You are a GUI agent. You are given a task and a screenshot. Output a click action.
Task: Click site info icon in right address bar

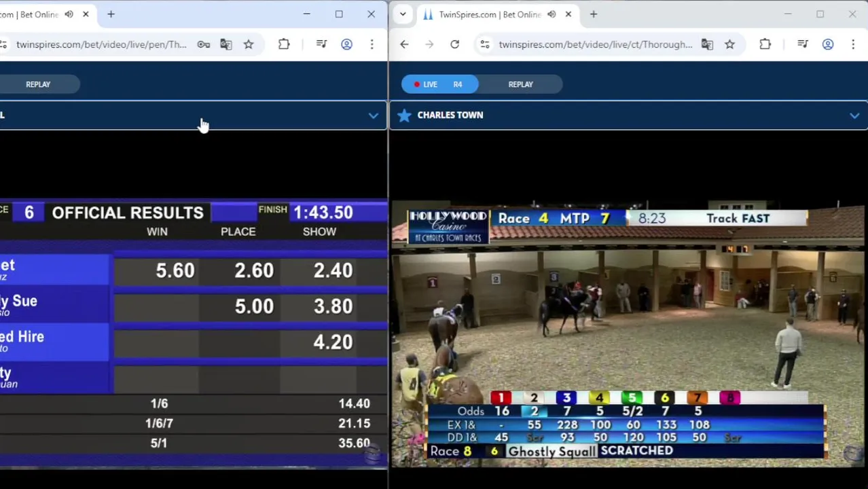485,45
